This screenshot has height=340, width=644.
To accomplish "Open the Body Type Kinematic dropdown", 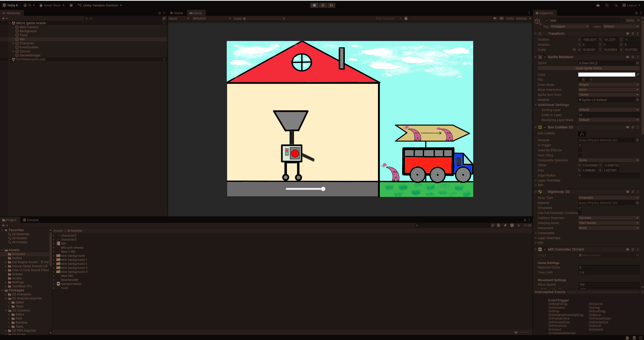I will coord(608,198).
